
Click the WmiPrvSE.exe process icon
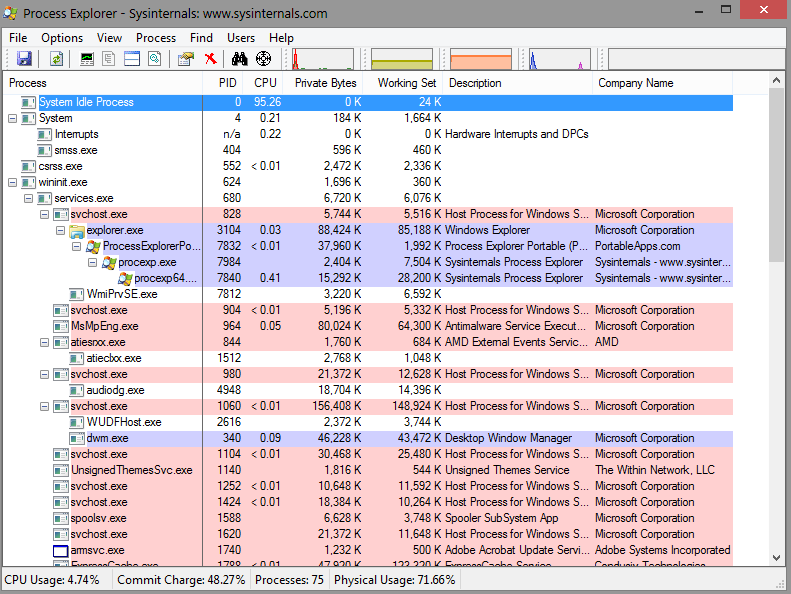pyautogui.click(x=77, y=295)
